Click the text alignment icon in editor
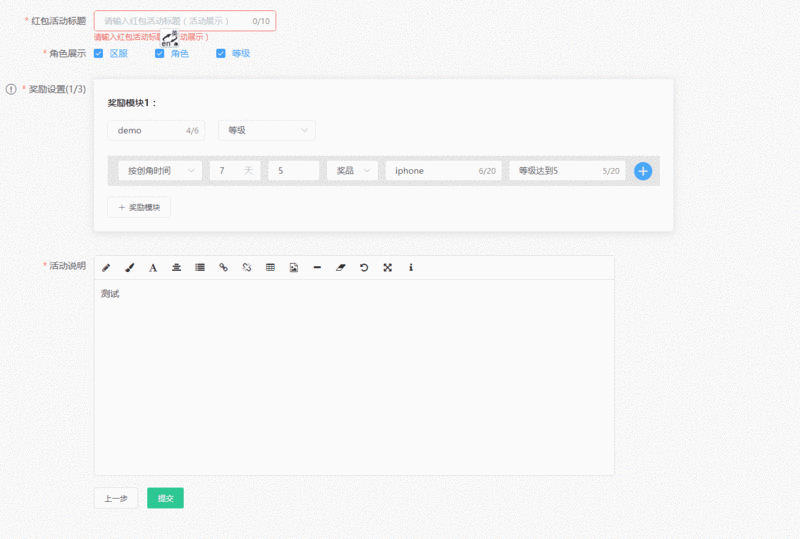Image resolution: width=800 pixels, height=539 pixels. pyautogui.click(x=177, y=267)
